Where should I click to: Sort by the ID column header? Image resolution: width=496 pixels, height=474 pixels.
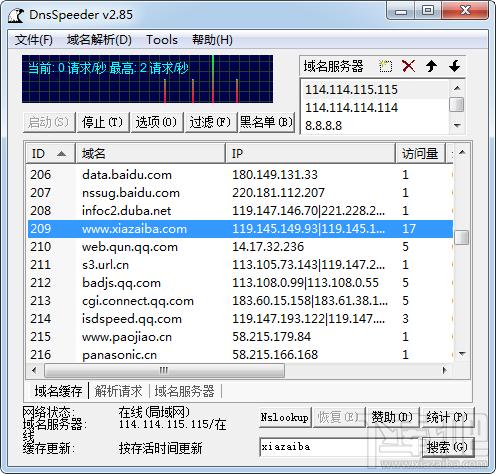click(51, 154)
